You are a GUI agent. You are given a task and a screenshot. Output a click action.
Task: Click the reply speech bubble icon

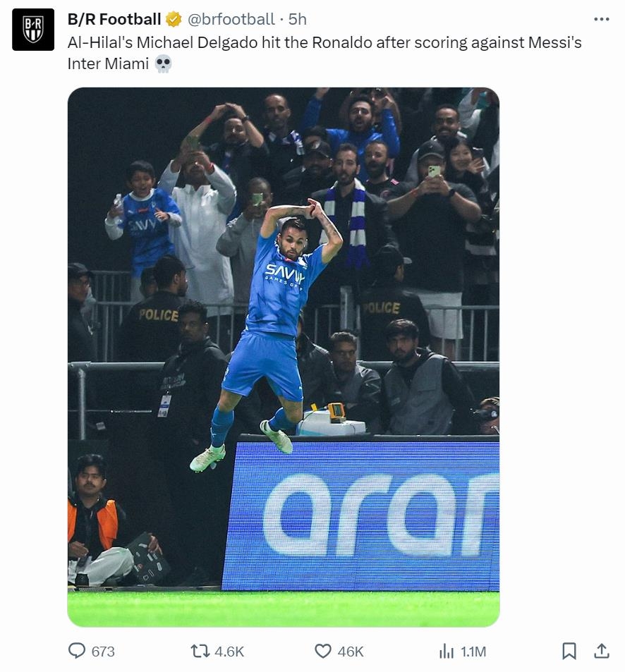coord(77,651)
